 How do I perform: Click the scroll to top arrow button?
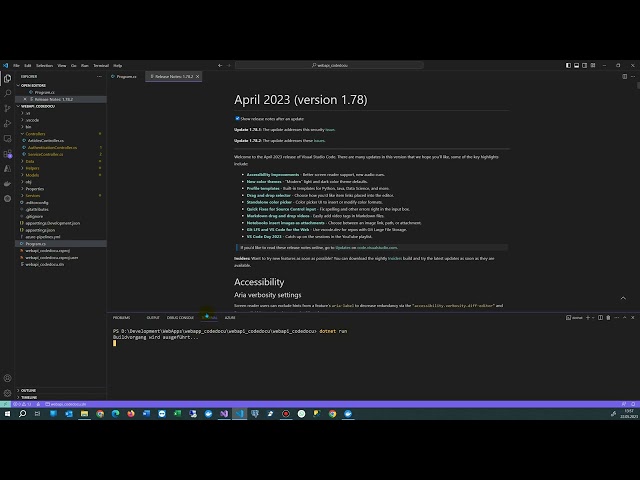[x=623, y=298]
